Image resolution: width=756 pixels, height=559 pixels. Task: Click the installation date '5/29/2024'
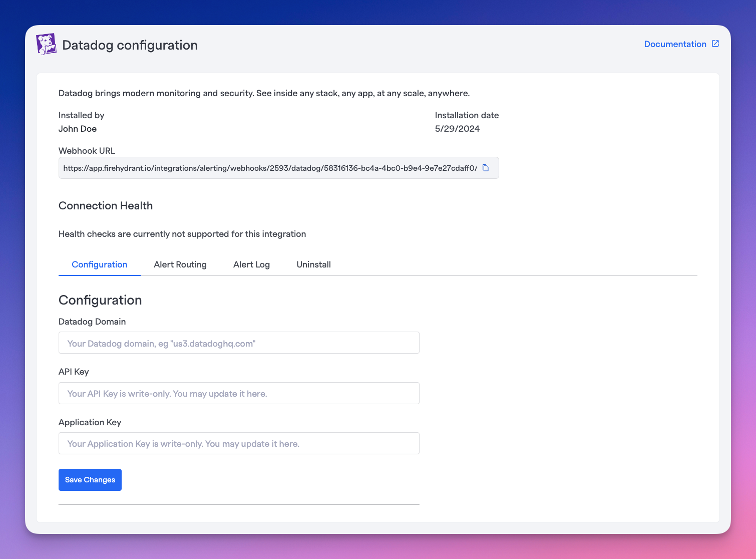[x=457, y=129]
